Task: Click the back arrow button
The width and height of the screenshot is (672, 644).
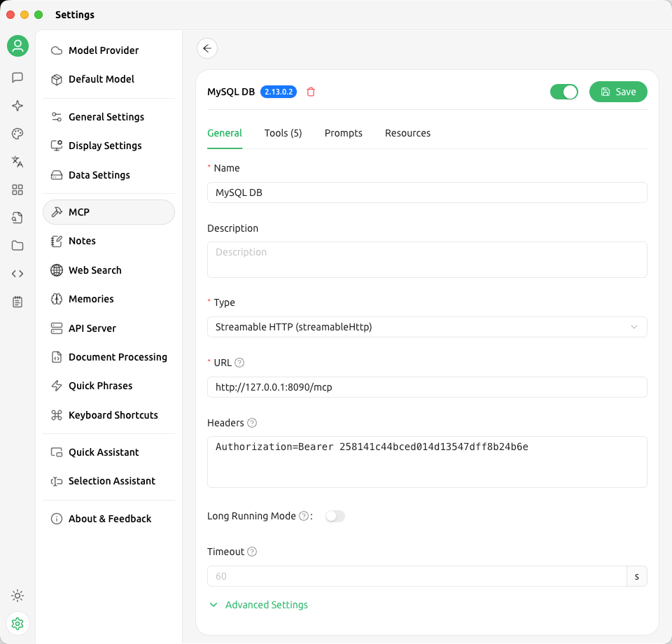Action: [207, 48]
